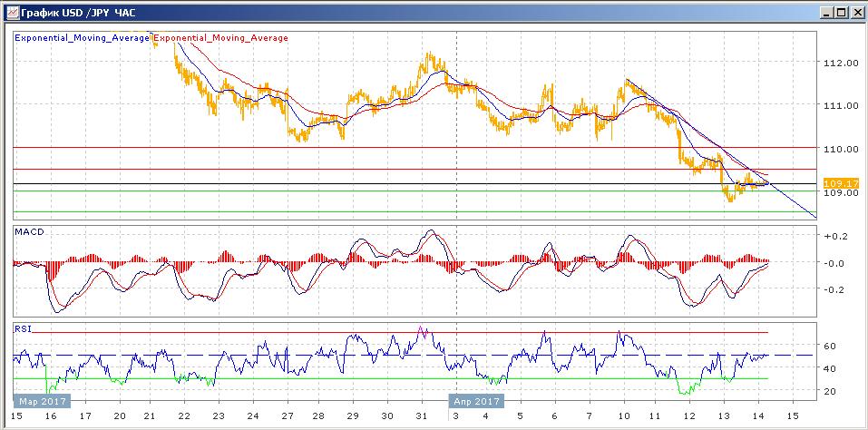Click the Апр 2017 month marker

(476, 401)
